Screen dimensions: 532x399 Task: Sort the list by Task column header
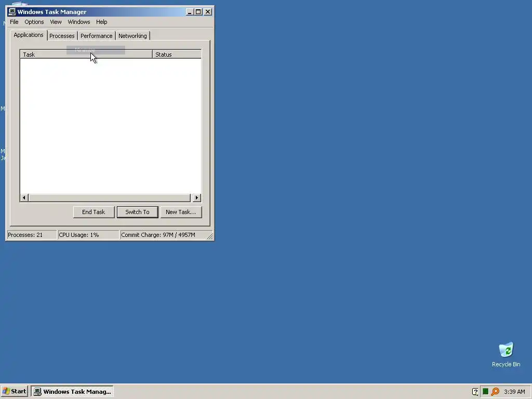point(86,54)
